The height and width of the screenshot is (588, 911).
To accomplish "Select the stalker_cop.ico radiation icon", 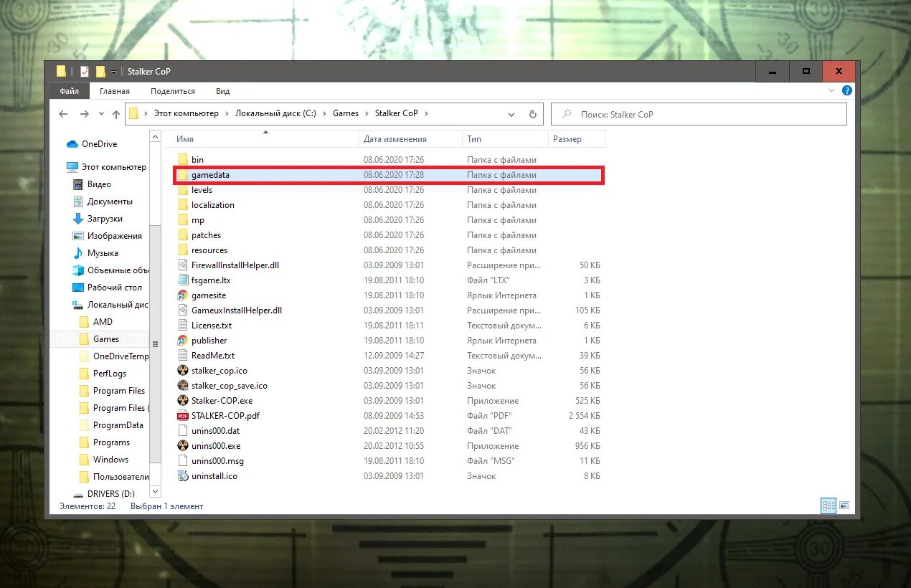I will point(182,371).
